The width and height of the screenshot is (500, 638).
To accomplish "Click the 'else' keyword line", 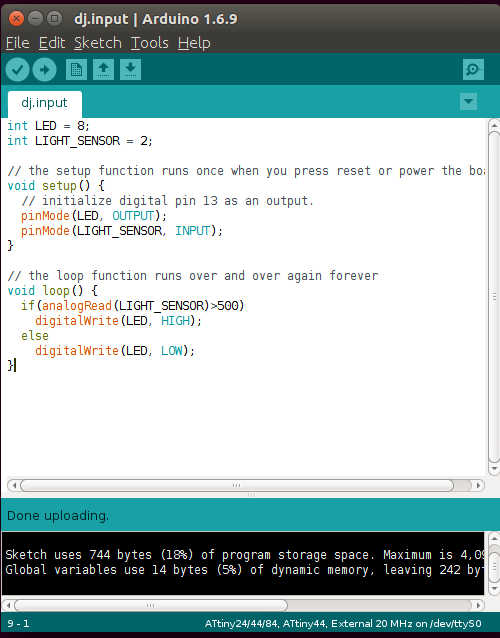I will (35, 336).
